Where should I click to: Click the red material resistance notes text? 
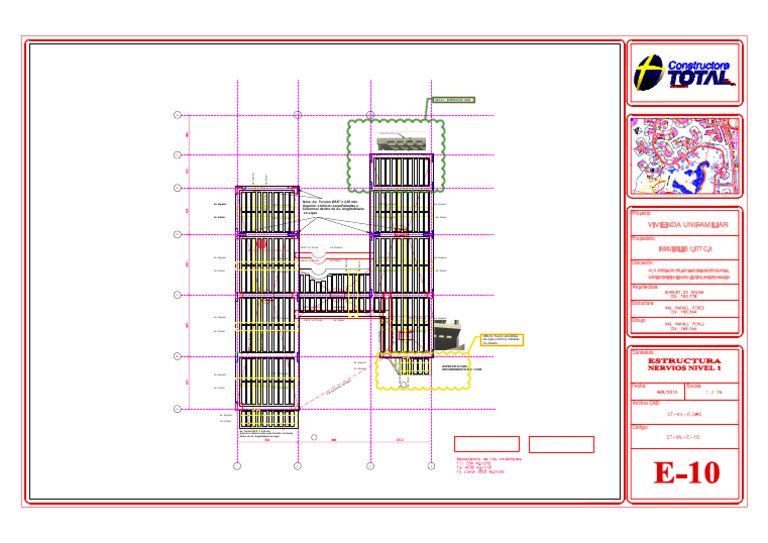point(489,466)
